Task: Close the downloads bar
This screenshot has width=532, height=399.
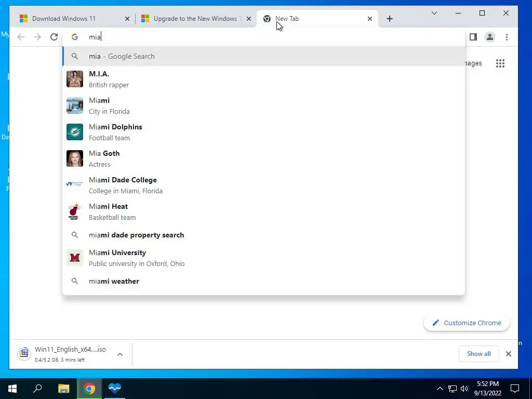Action: (x=508, y=353)
